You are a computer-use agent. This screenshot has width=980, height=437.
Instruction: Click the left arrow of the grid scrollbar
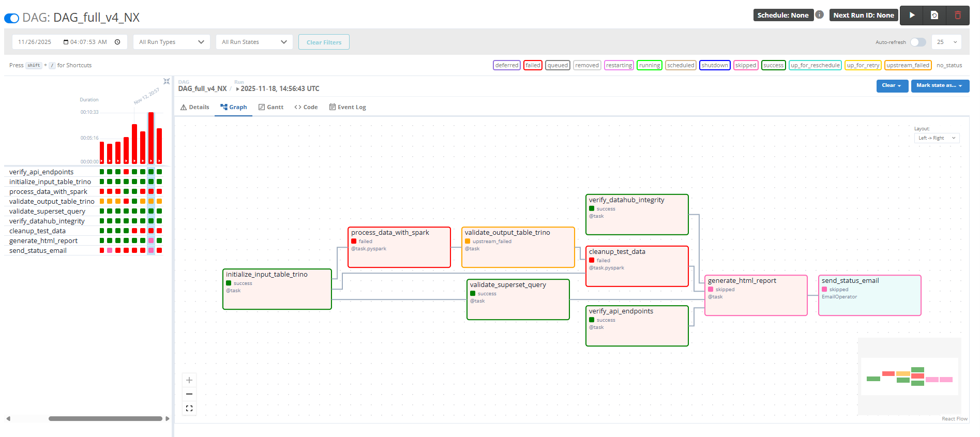pyautogui.click(x=8, y=419)
